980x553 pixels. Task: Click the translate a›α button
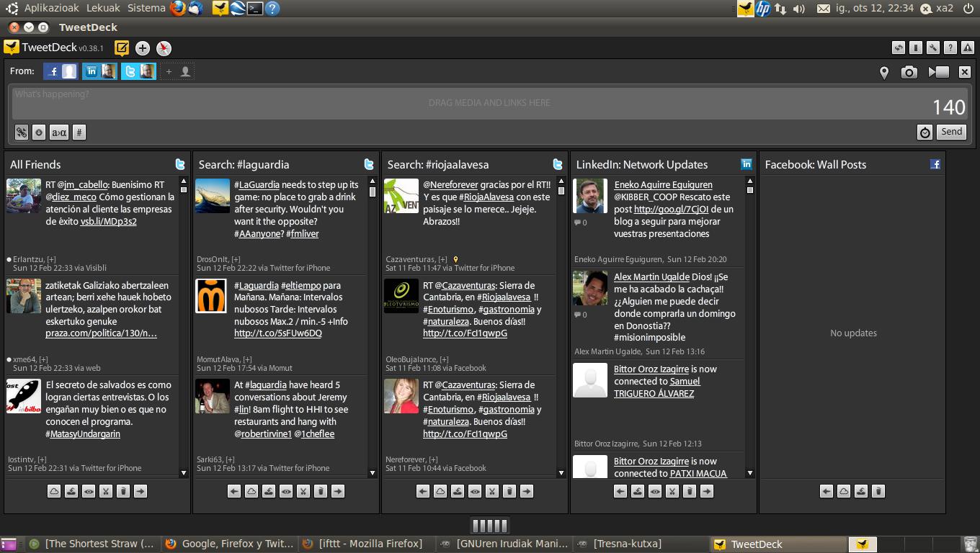[x=59, y=132]
